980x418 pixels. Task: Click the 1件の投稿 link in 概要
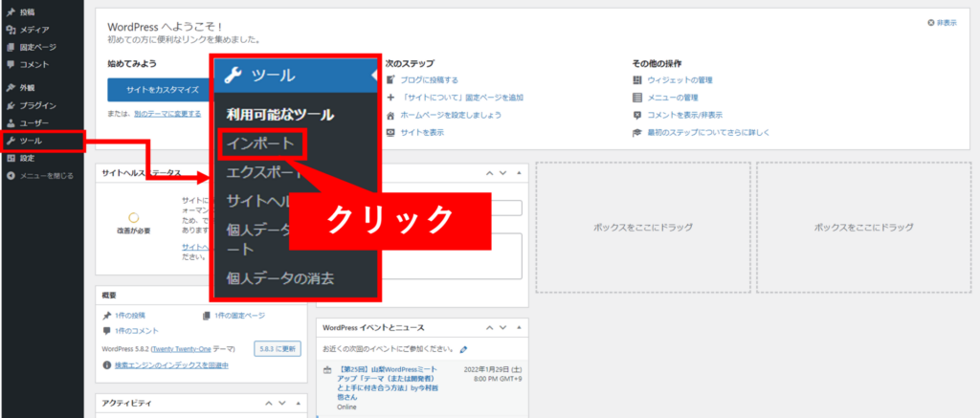tap(129, 316)
